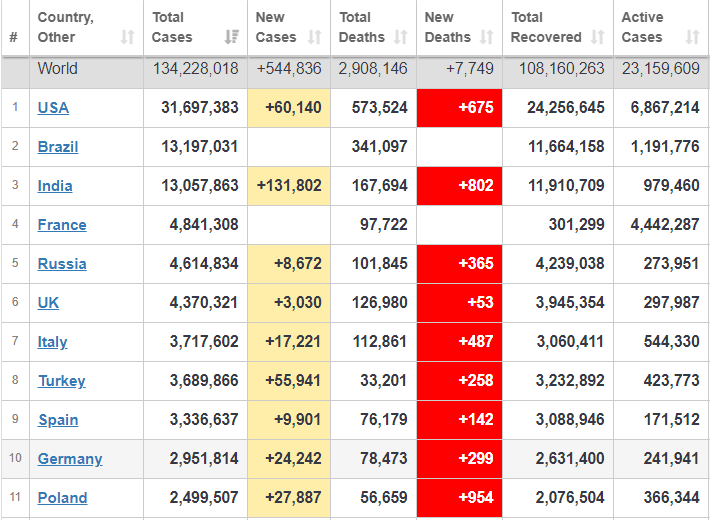Click sort arrows next to New Cases
Viewport: 710px width, 520px height.
(314, 37)
